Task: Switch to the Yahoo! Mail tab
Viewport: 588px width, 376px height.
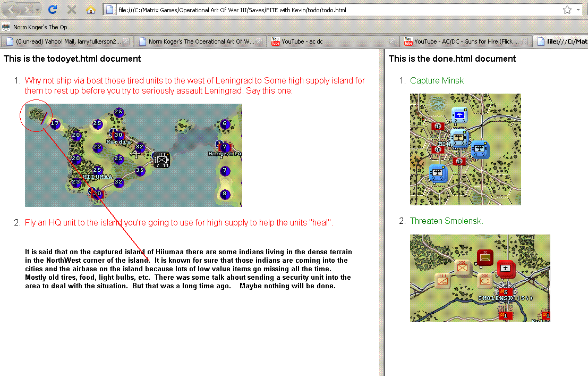Action: pos(67,41)
